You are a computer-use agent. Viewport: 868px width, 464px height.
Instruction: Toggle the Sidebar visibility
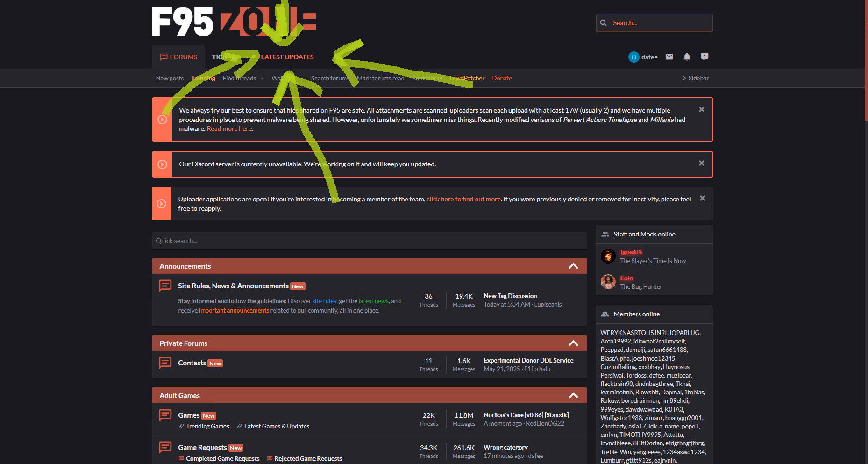[x=696, y=78]
